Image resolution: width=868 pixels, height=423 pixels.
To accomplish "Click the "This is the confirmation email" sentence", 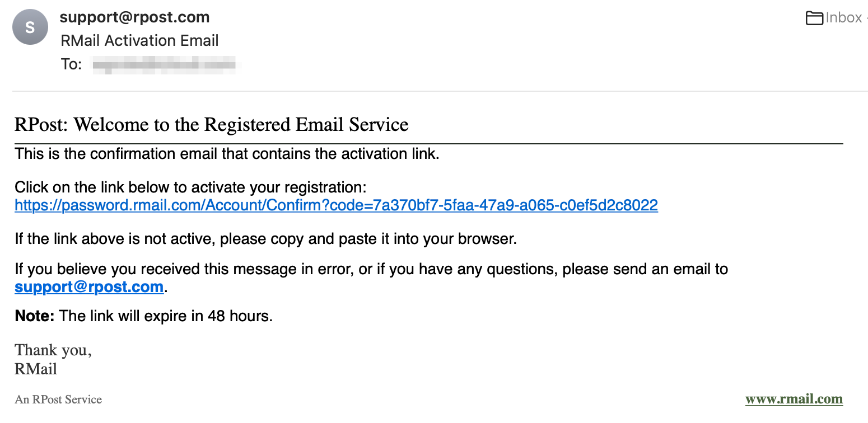I will tap(227, 154).
